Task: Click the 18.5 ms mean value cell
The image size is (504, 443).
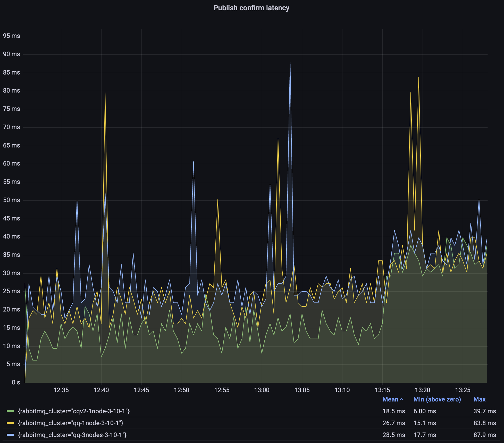Action: [393, 411]
